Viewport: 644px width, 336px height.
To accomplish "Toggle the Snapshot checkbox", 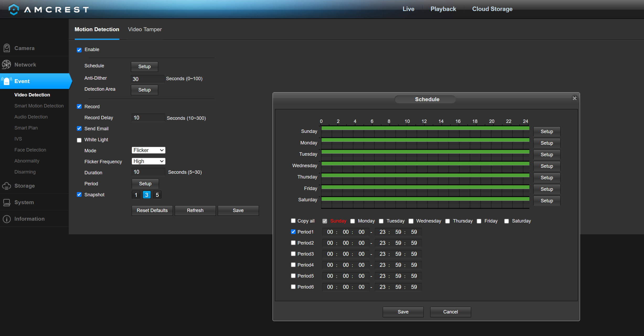I will coord(79,194).
